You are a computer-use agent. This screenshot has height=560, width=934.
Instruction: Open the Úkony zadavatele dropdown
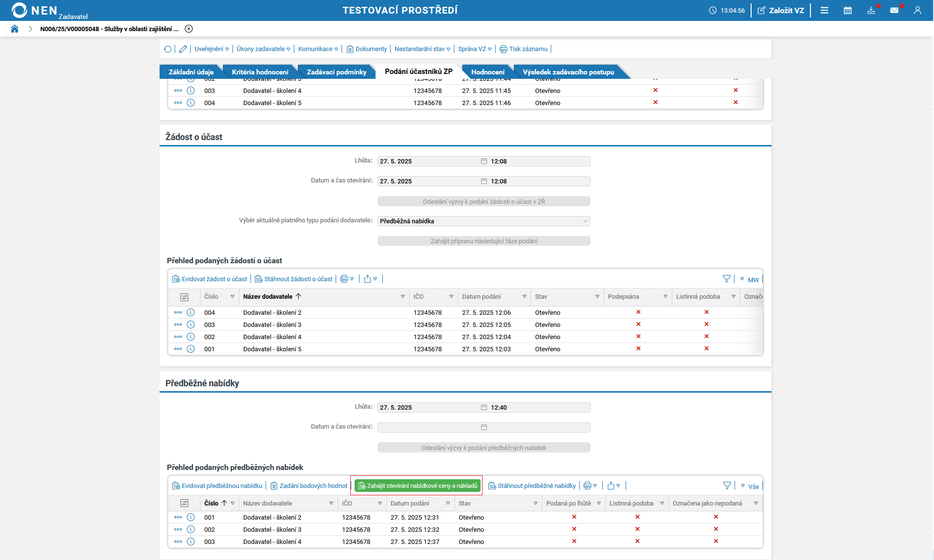263,49
